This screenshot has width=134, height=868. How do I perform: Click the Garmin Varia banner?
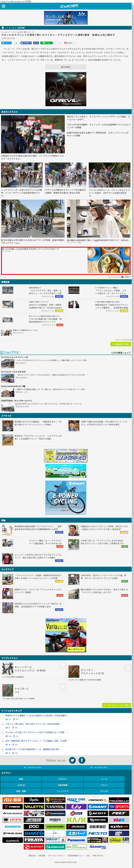pos(66,635)
